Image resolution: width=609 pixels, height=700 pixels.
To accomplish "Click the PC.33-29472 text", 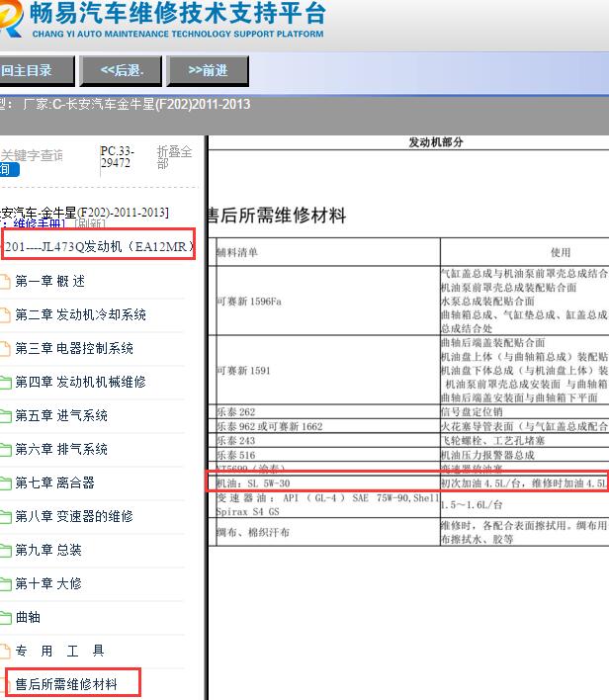I will (x=117, y=157).
